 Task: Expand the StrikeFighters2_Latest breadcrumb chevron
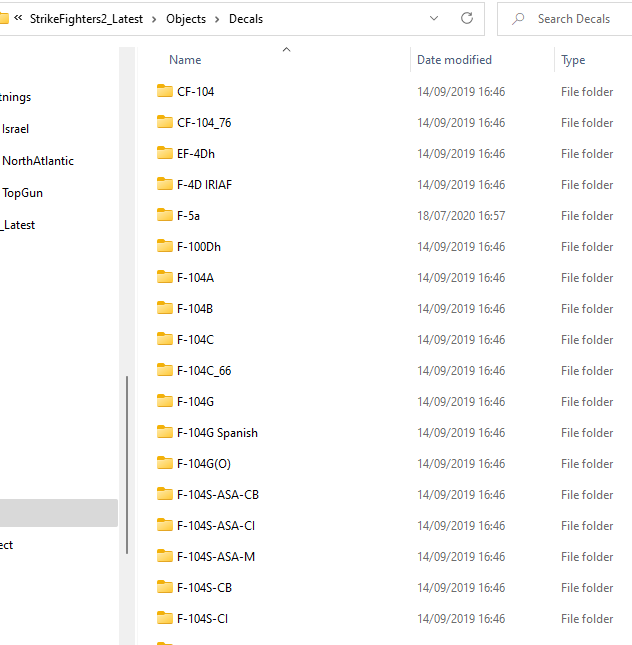coord(154,19)
